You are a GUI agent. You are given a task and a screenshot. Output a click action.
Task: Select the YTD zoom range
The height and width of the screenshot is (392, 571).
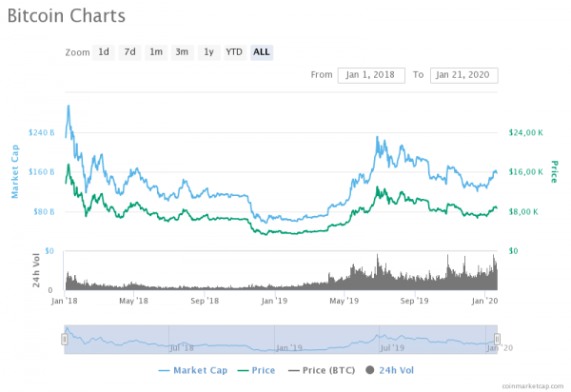234,52
